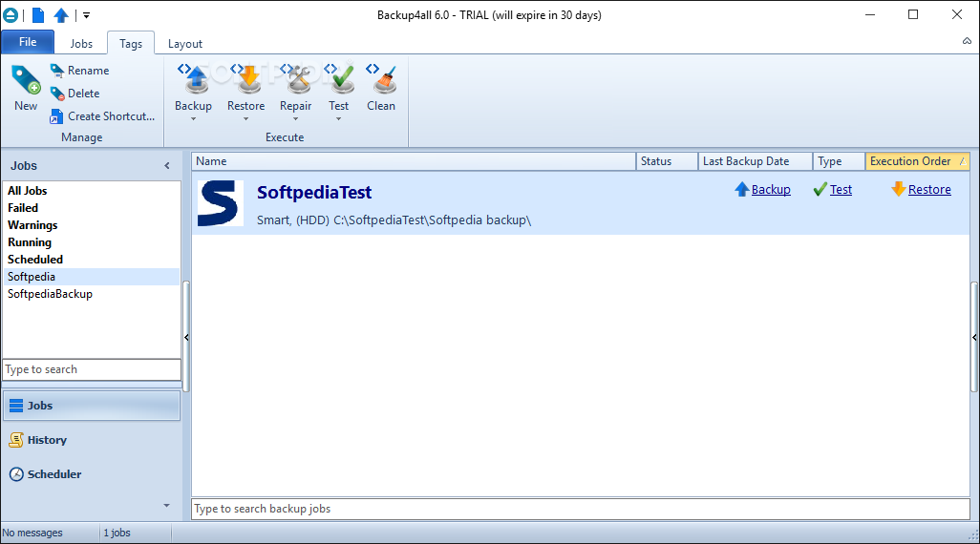Click the Restore link for SoftpediaTest

click(x=929, y=189)
